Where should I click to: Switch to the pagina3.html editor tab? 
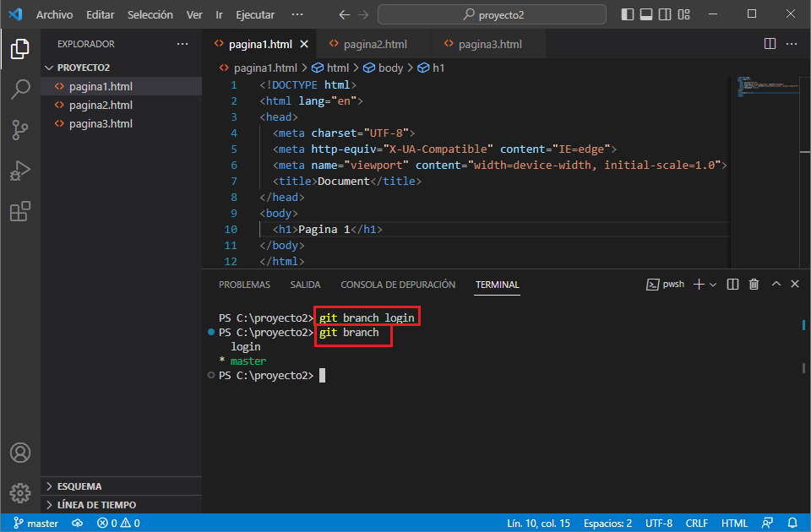click(489, 45)
